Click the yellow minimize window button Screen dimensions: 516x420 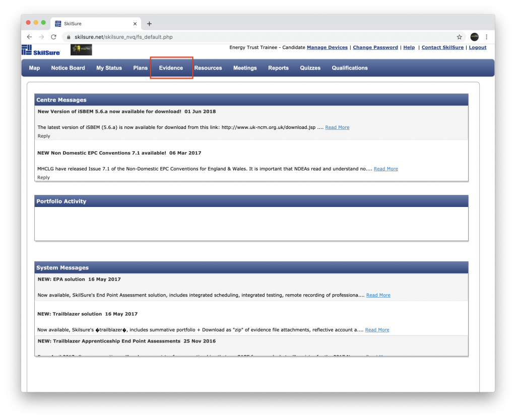point(36,23)
